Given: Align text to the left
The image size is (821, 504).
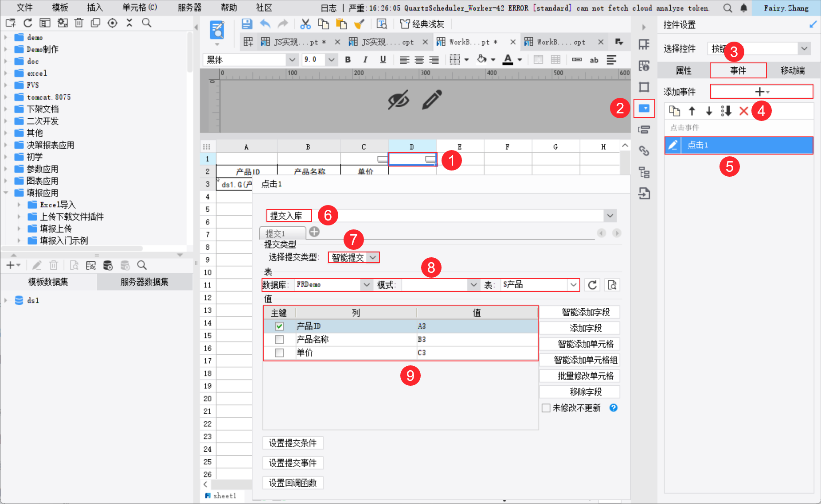Looking at the screenshot, I should pos(404,60).
